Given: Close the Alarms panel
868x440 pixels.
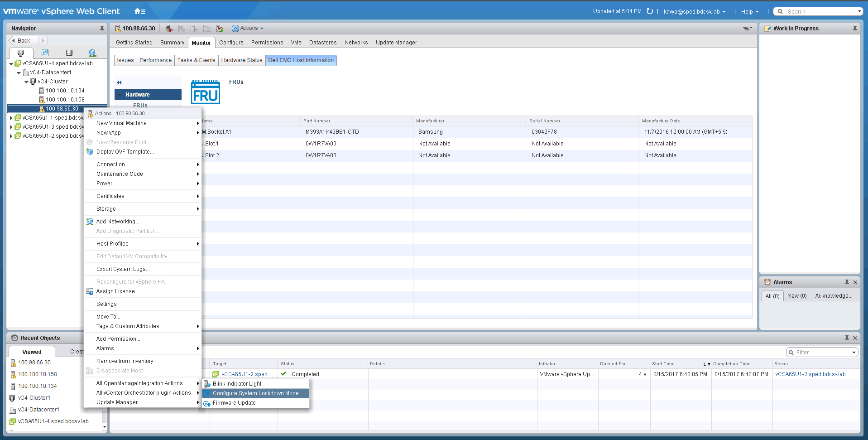Looking at the screenshot, I should point(855,282).
